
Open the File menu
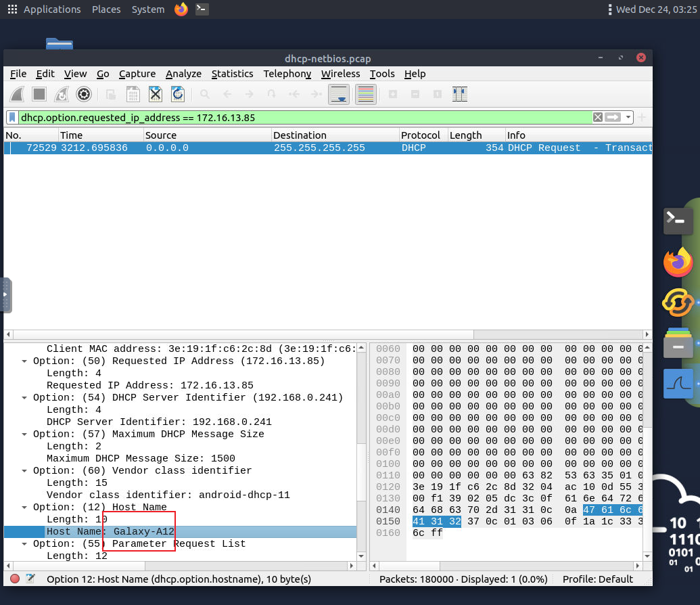tap(18, 74)
